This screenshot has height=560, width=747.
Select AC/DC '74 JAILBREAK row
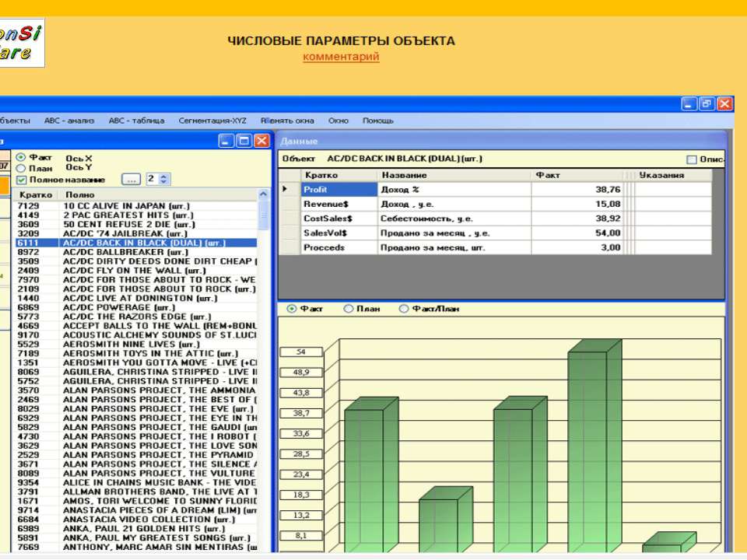(x=135, y=233)
